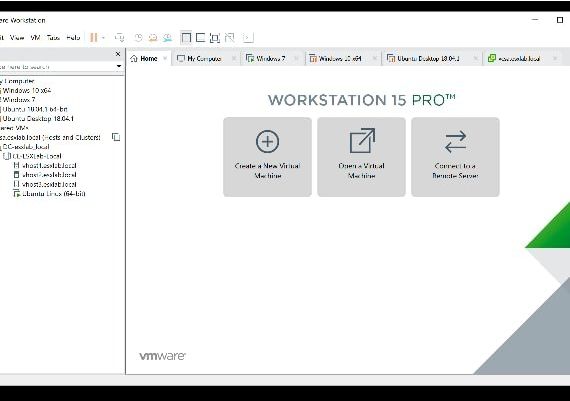Select Windows 7 in the library tree
The image size is (570, 401).
pyautogui.click(x=19, y=100)
